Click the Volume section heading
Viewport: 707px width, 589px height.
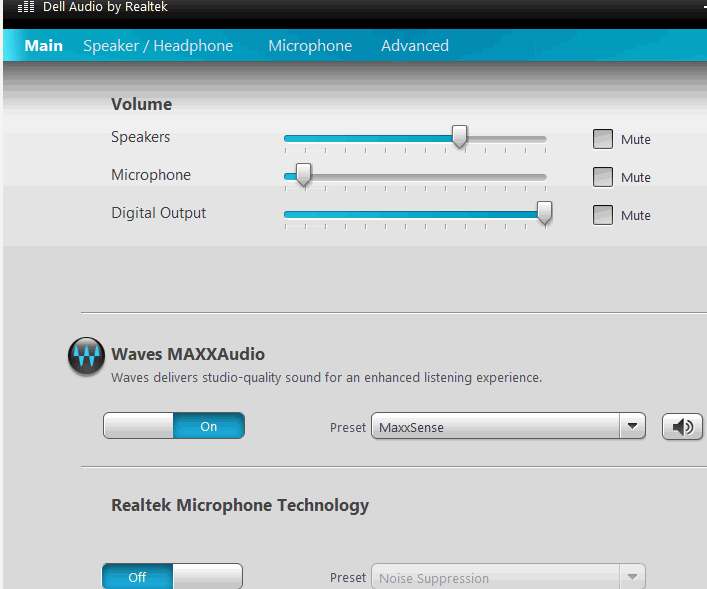(142, 104)
